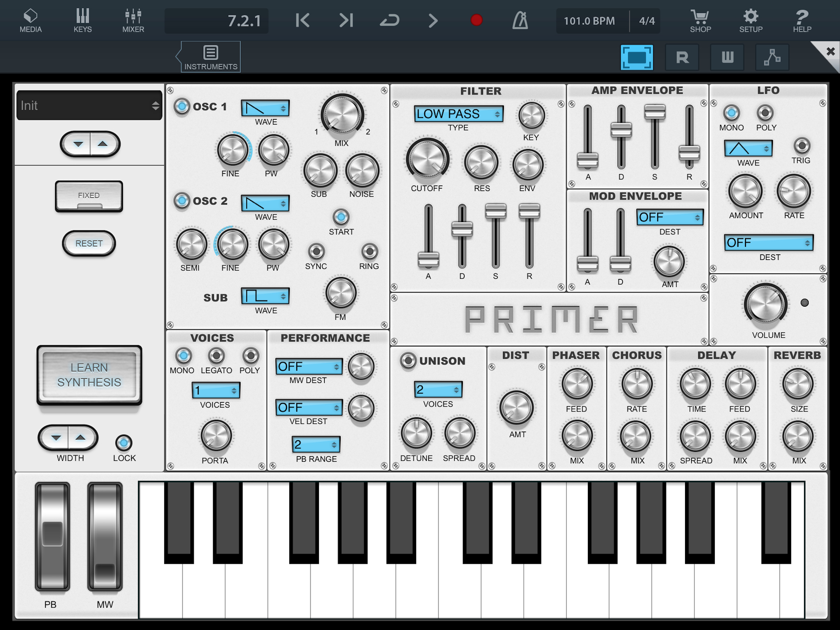Open the Instruments tab
840x630 pixels.
[211, 57]
